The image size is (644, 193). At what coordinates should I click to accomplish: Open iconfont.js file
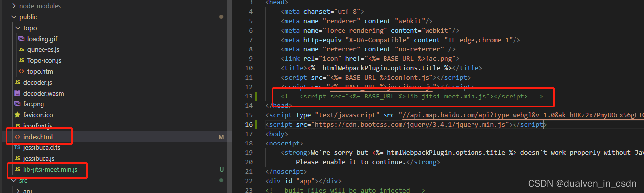(x=38, y=126)
